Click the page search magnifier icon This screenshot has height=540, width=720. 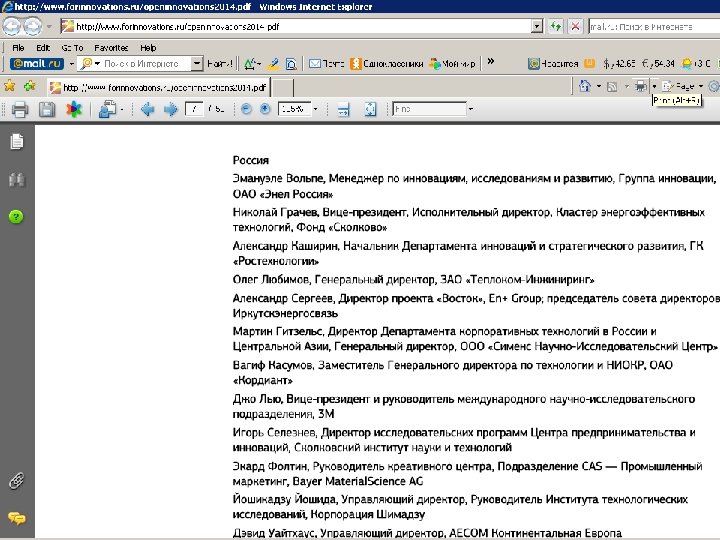tap(291, 63)
